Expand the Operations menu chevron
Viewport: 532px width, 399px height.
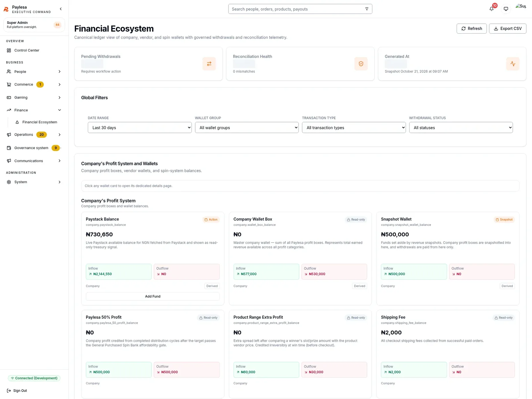pyautogui.click(x=60, y=135)
